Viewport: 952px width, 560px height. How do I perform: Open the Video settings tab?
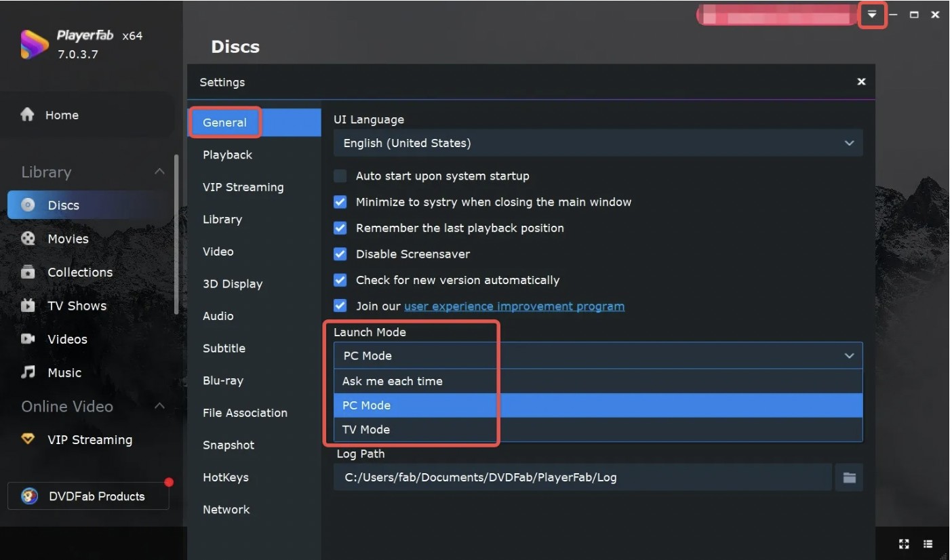[x=218, y=252]
